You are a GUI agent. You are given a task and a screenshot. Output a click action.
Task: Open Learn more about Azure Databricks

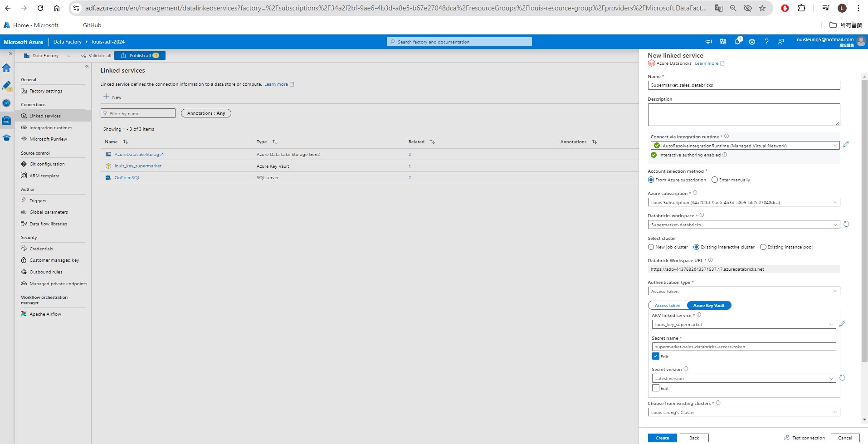[707, 63]
